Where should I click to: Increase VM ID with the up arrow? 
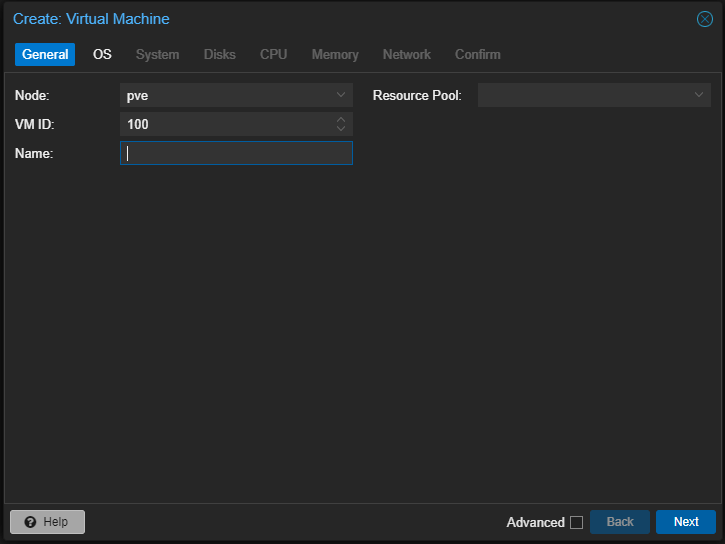point(341,119)
